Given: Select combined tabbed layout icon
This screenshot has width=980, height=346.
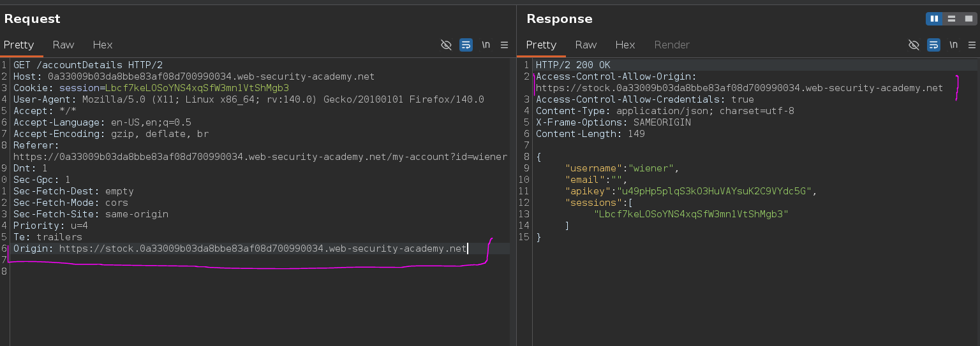Looking at the screenshot, I should pyautogui.click(x=967, y=18).
